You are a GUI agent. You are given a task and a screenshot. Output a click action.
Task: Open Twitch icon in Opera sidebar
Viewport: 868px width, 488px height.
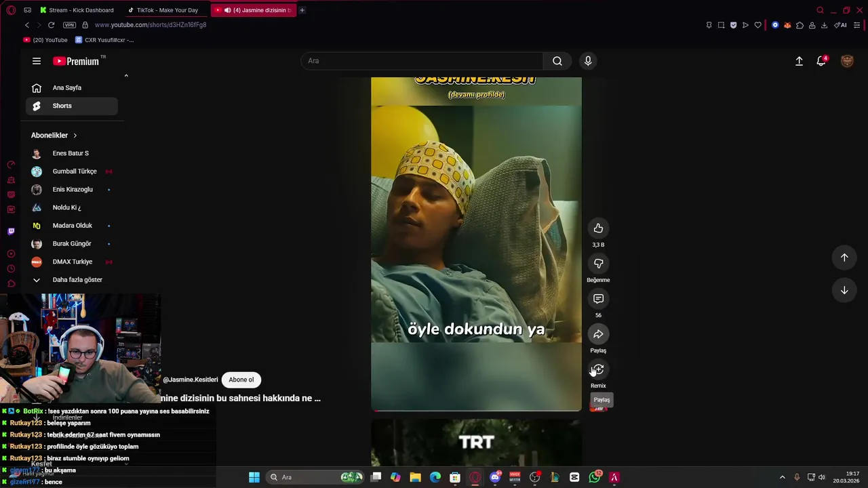(11, 231)
